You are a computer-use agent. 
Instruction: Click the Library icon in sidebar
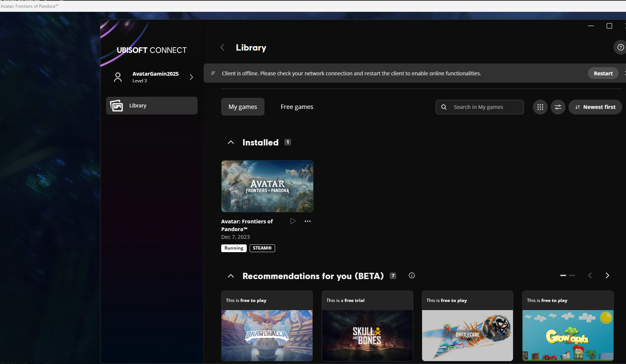click(116, 106)
